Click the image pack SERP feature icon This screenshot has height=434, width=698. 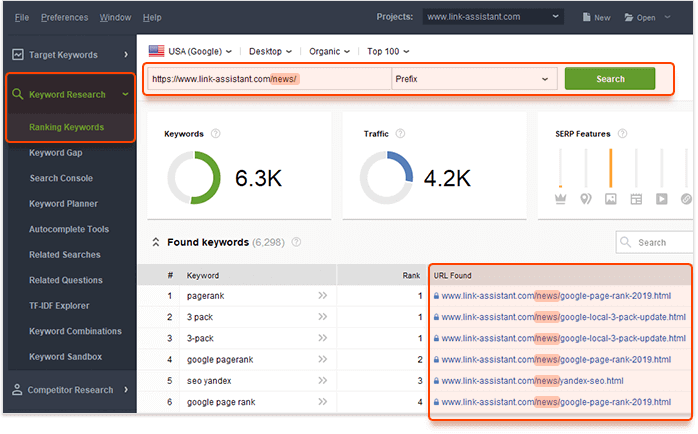611,199
